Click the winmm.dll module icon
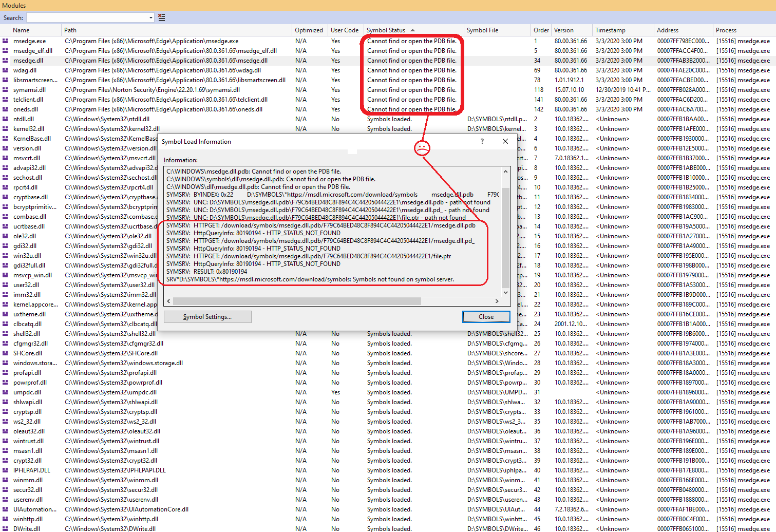The image size is (776, 532). pyautogui.click(x=5, y=480)
